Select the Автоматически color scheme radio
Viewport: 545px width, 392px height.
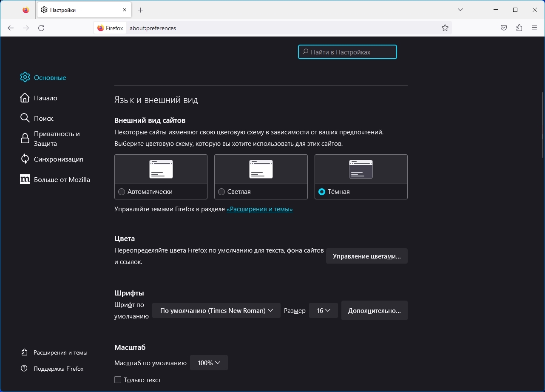(x=122, y=192)
